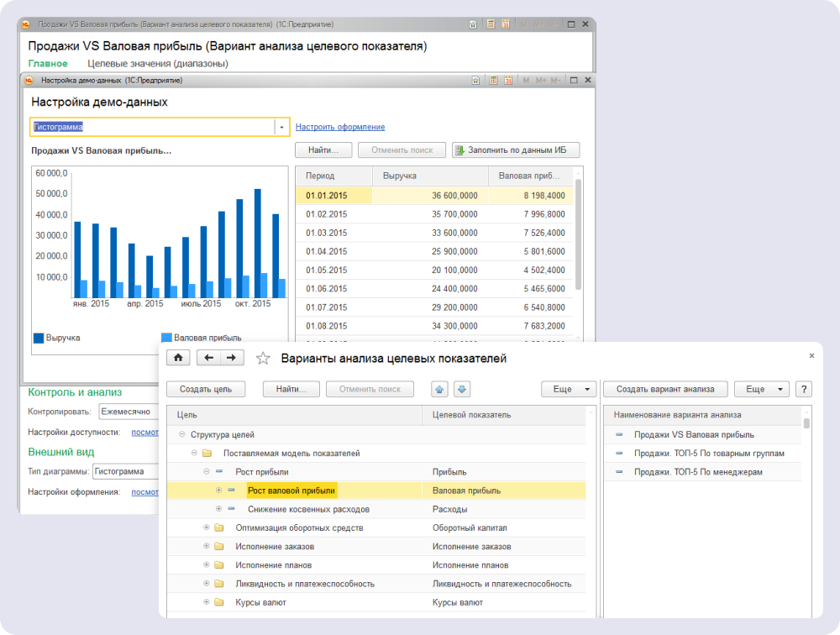The image size is (840, 635).
Task: Open calculator in Настройка демо-данных title bar
Action: coord(493,81)
